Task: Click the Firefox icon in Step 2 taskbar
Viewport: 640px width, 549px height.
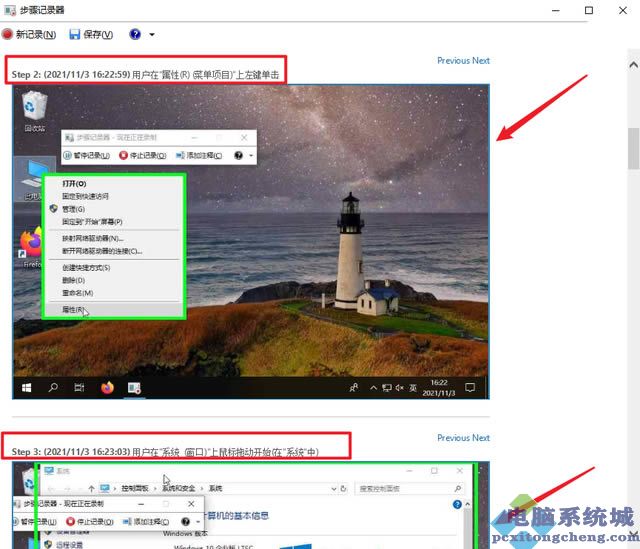Action: click(107, 387)
